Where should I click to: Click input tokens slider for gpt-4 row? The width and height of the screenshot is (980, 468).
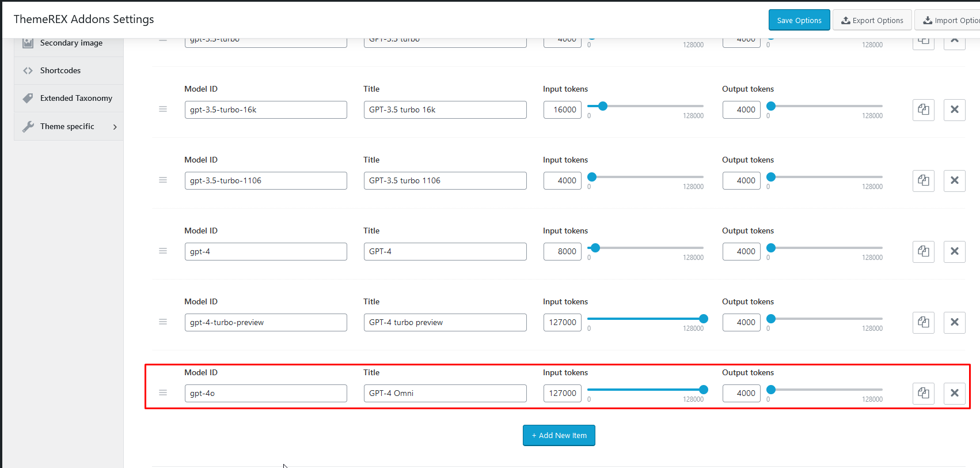(645, 248)
